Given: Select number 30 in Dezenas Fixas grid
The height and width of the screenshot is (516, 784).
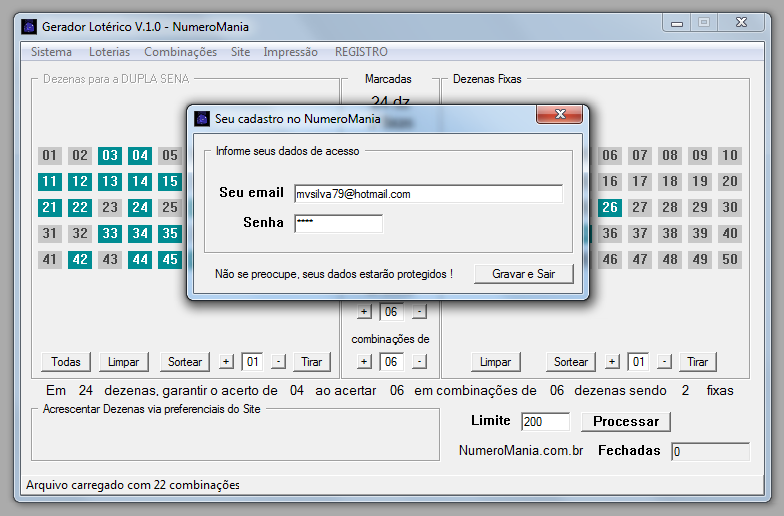Looking at the screenshot, I should tap(730, 208).
